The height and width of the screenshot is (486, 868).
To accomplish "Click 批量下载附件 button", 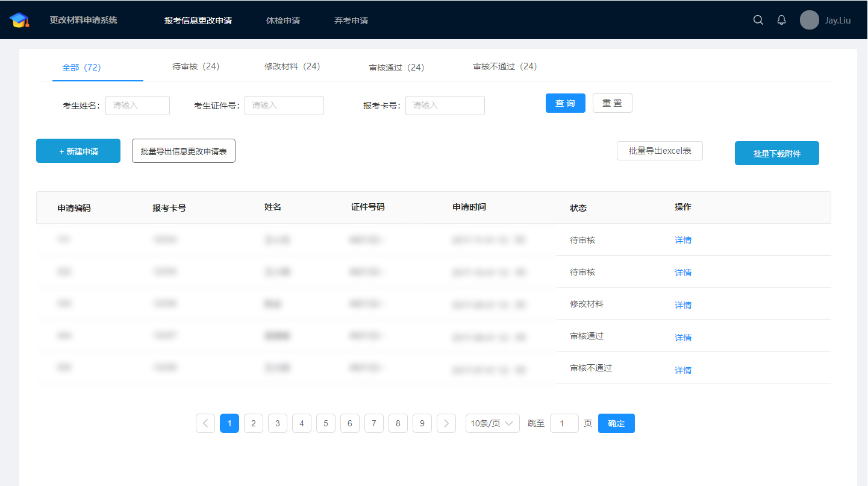I will pyautogui.click(x=776, y=153).
